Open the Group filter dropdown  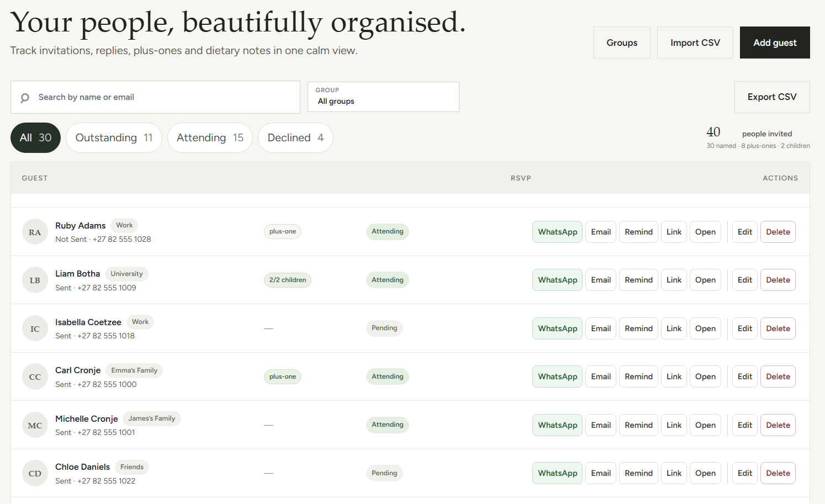pos(383,97)
